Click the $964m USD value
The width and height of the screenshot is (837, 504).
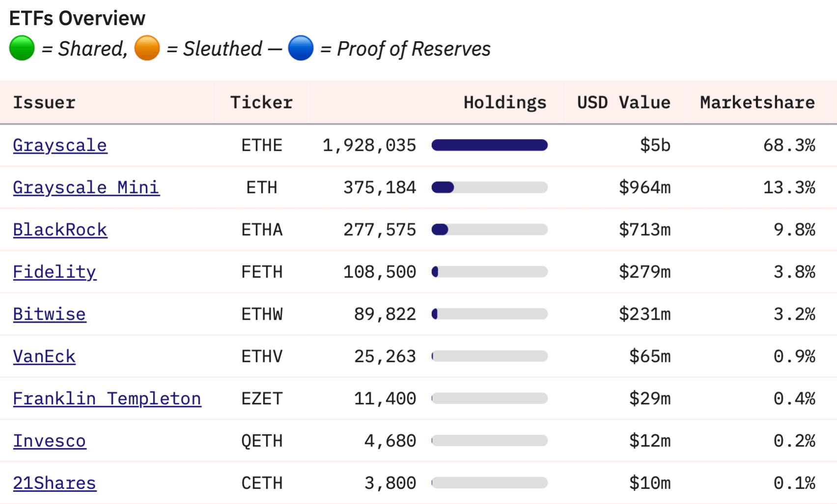pos(645,188)
